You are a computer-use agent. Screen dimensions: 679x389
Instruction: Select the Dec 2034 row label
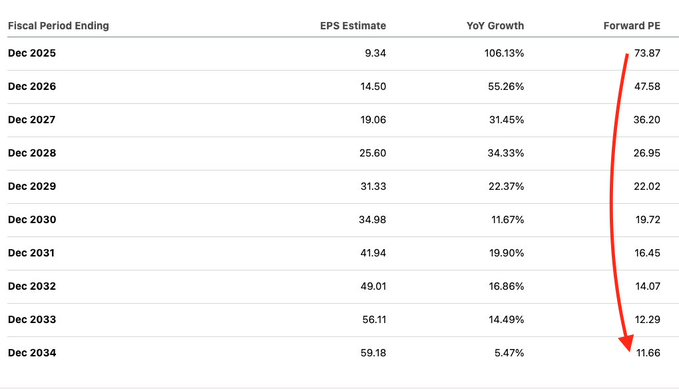pos(32,353)
